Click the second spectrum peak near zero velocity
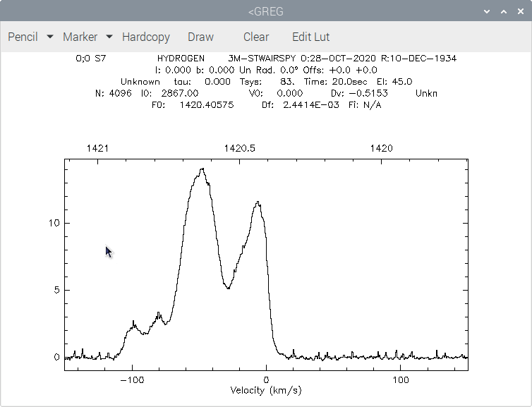Screen dimensions: 532x407 [x=258, y=202]
